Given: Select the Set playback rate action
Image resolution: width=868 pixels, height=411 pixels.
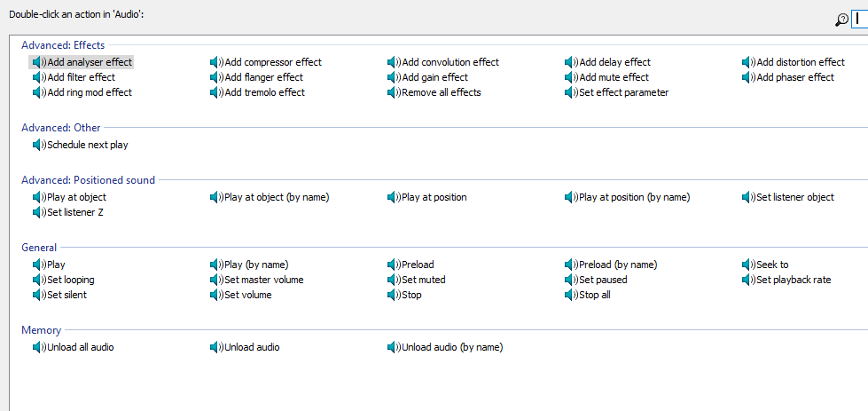Looking at the screenshot, I should pos(786,280).
